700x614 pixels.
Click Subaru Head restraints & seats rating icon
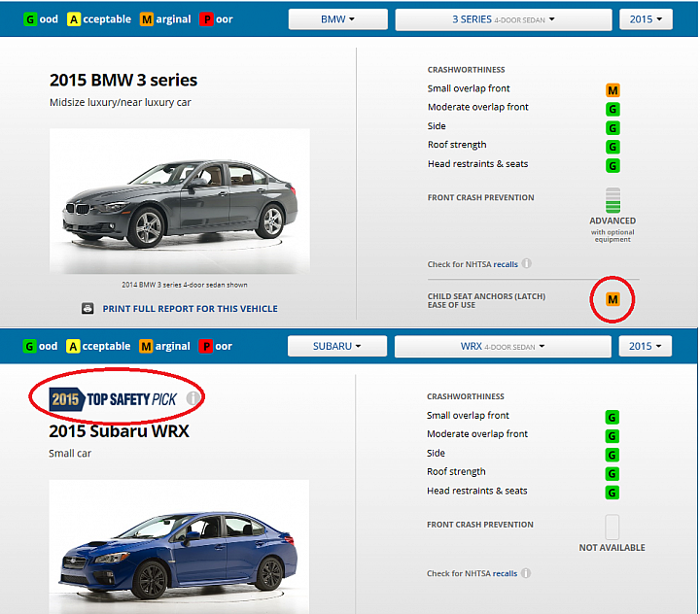[612, 494]
